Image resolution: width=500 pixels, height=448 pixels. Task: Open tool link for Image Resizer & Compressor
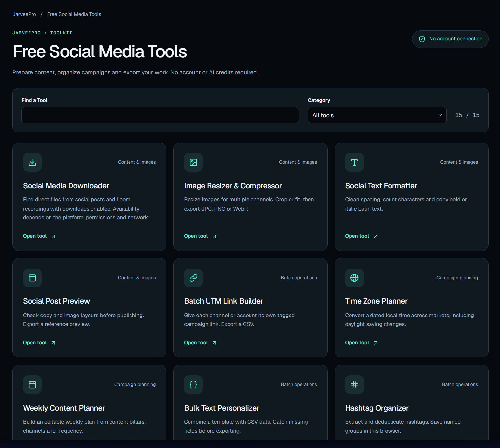tap(200, 236)
